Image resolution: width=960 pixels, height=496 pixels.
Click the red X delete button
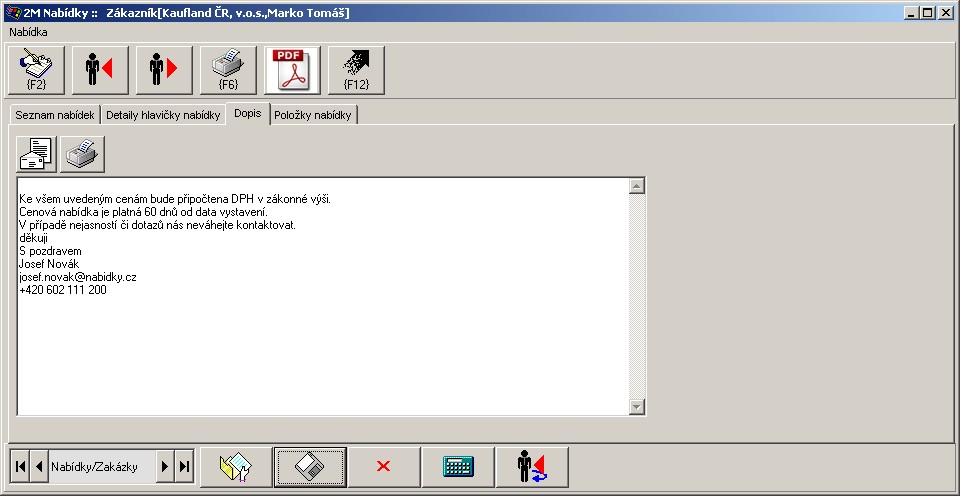pos(384,467)
